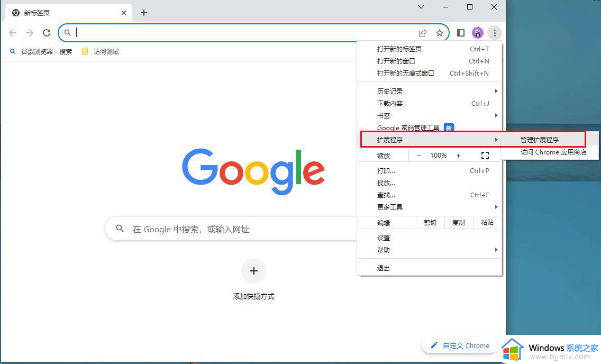Click the profile avatar icon
Image resolution: width=601 pixels, height=364 pixels.
(478, 33)
